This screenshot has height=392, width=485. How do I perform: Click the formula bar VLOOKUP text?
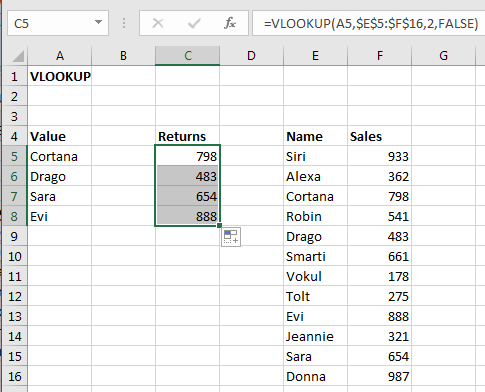(371, 23)
